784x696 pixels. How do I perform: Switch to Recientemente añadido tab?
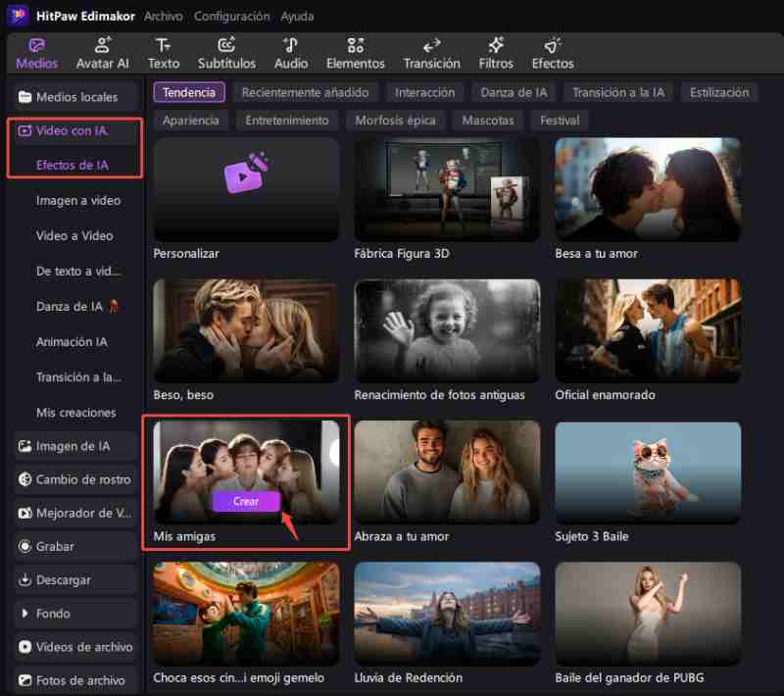[305, 92]
